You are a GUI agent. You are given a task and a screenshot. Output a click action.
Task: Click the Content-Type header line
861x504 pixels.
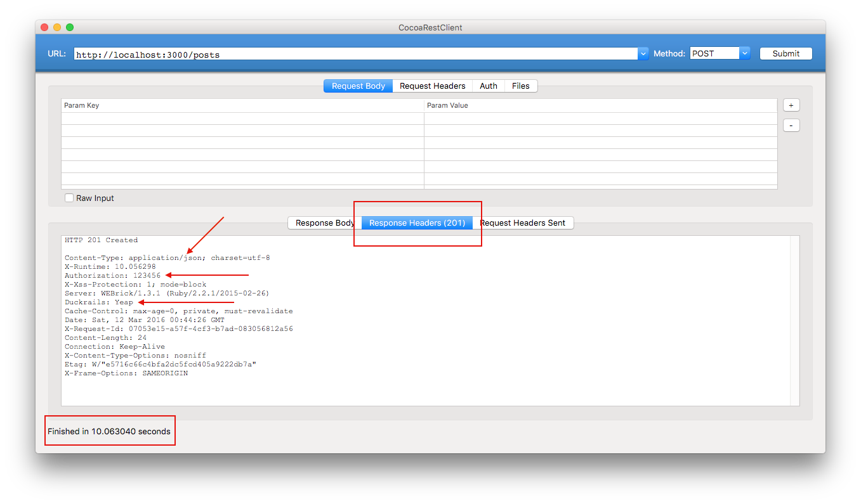pyautogui.click(x=168, y=258)
